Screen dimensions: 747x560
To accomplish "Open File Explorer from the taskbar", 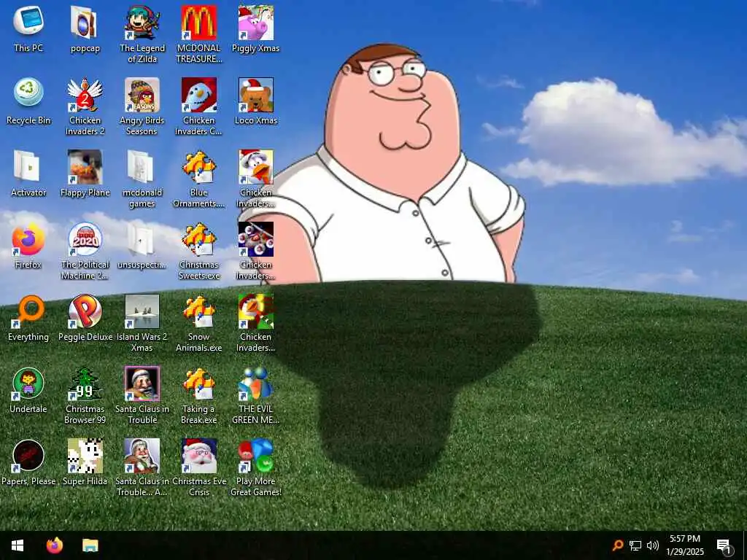I will tap(90, 545).
